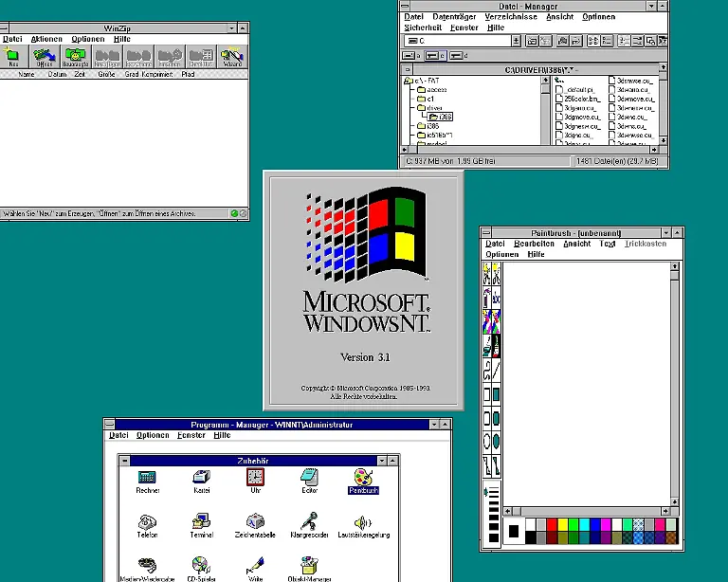This screenshot has width=728, height=582.
Task: Open Paintbrush's Bearbeiten menu
Action: click(x=534, y=244)
